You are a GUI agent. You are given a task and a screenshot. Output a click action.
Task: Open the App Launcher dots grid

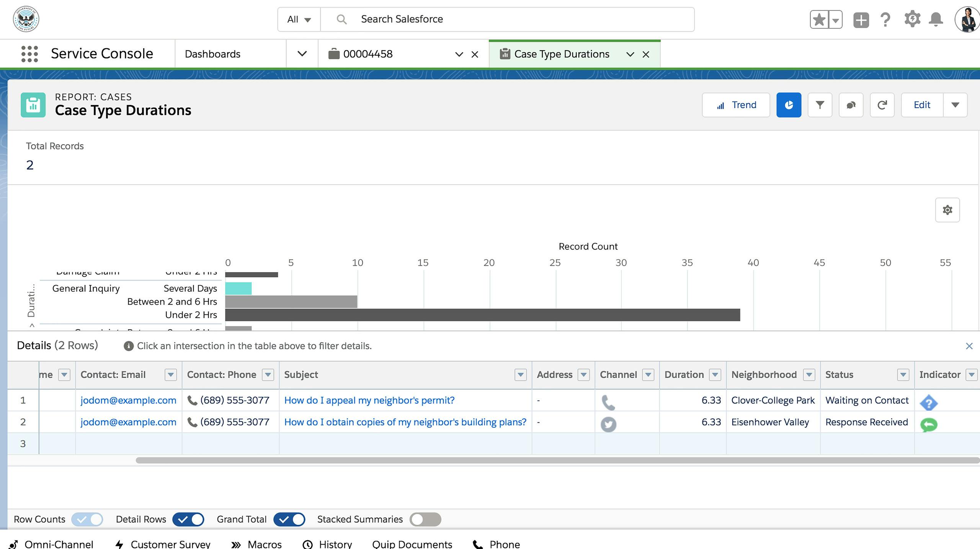point(29,54)
